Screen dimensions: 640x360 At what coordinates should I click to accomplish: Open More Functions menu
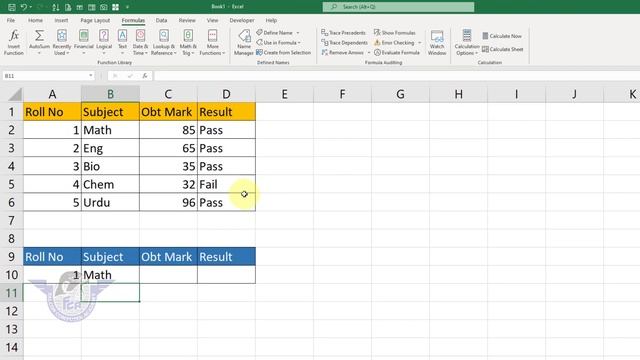pyautogui.click(x=212, y=42)
